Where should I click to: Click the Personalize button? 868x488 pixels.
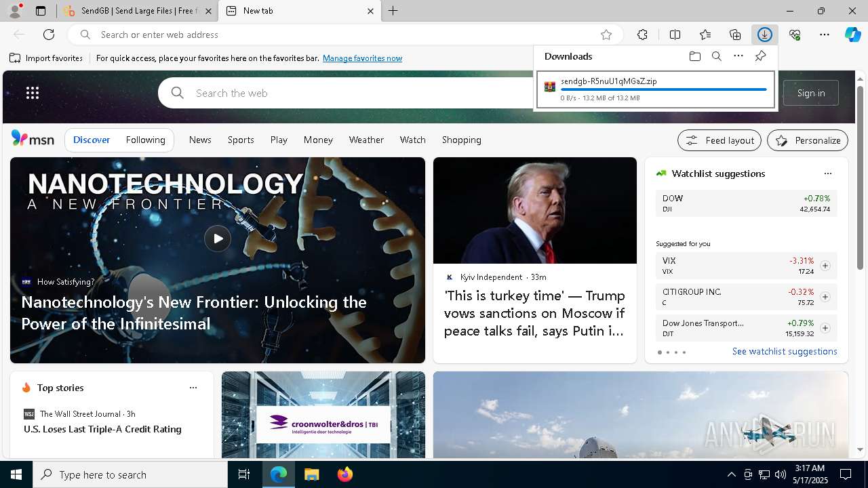(808, 140)
